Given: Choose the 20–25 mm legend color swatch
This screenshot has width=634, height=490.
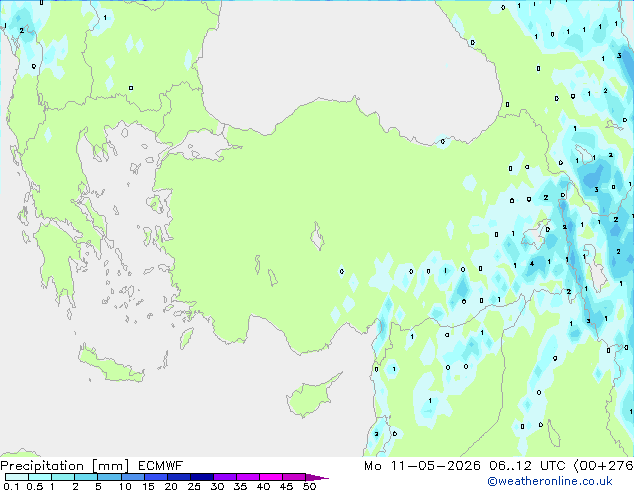Looking at the screenshot, I should (178, 477).
